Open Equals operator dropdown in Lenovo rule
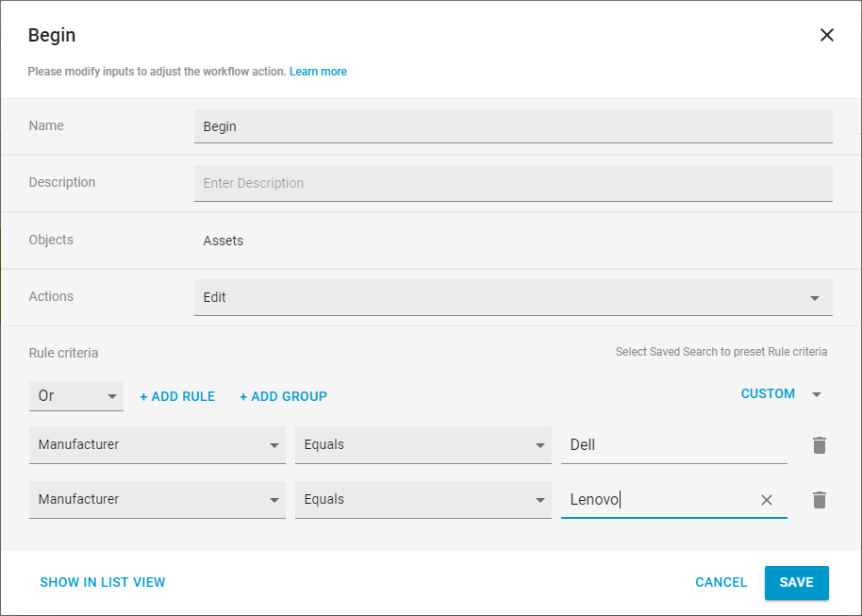 [x=423, y=500]
